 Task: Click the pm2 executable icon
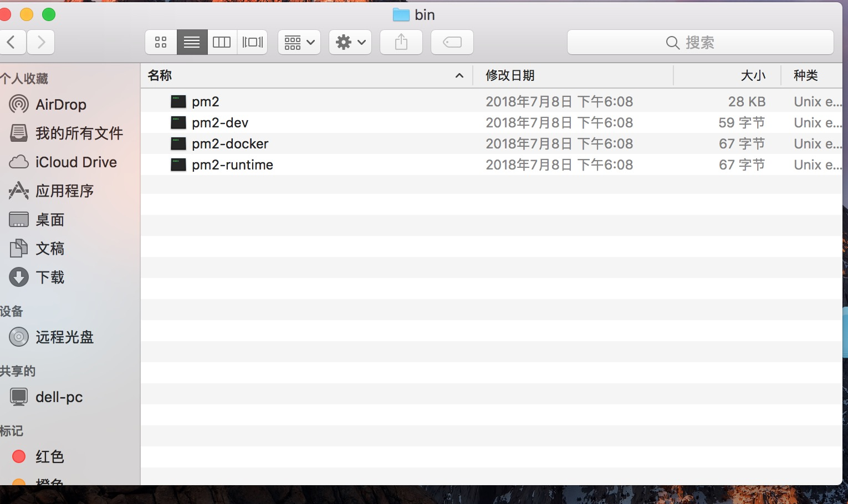178,101
